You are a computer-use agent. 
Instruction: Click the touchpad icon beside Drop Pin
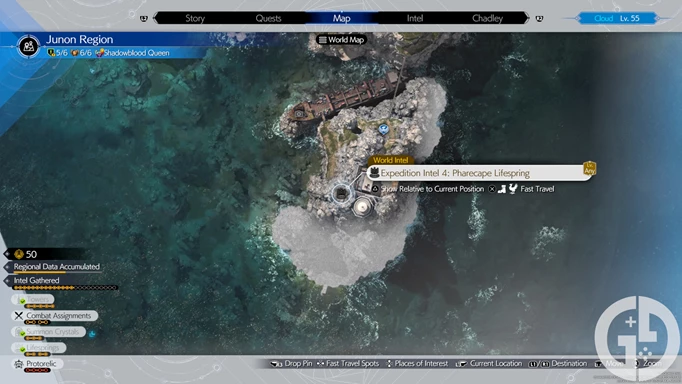coord(276,364)
